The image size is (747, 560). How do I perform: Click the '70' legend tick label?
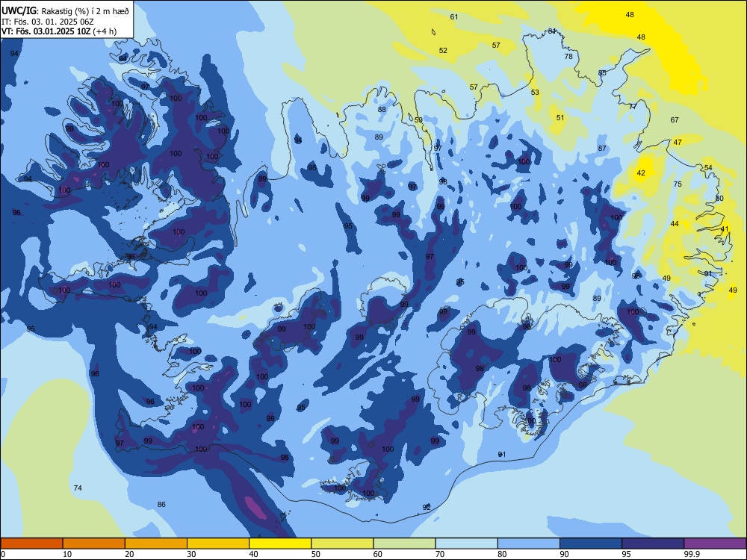coord(440,554)
